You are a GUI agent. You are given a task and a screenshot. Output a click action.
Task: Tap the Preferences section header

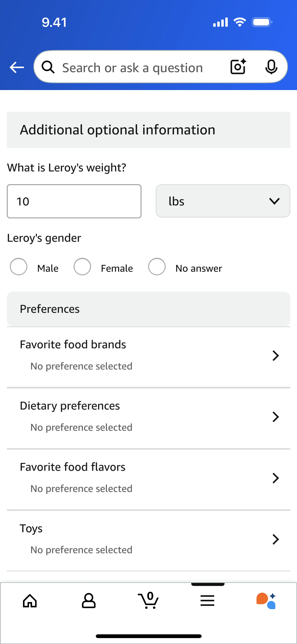148,309
